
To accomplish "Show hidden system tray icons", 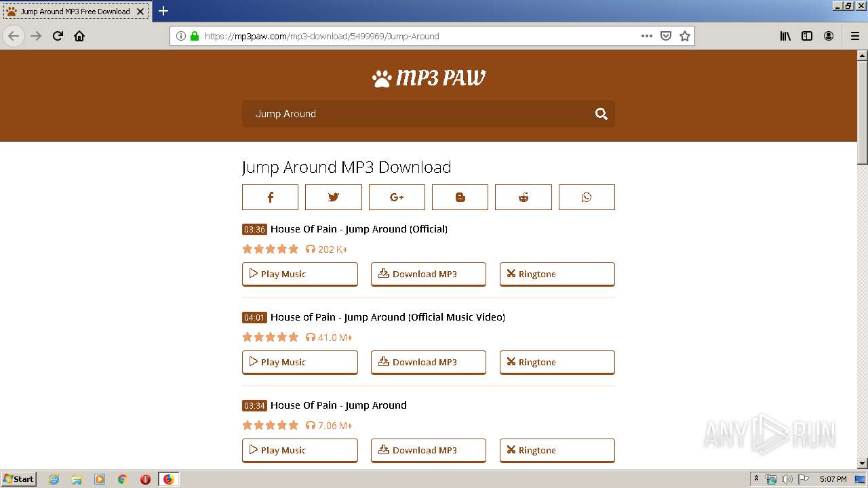I will (x=756, y=479).
